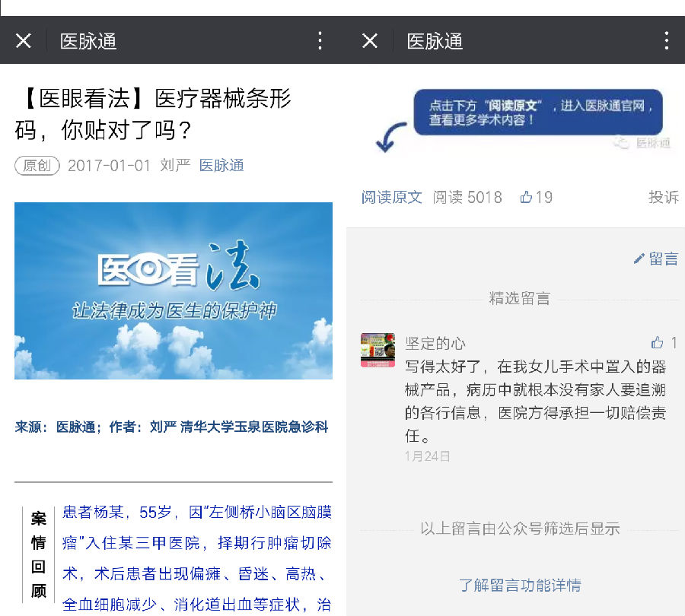The height and width of the screenshot is (616, 685).
Task: Select the commenter name 坚定的心
Action: 435,343
